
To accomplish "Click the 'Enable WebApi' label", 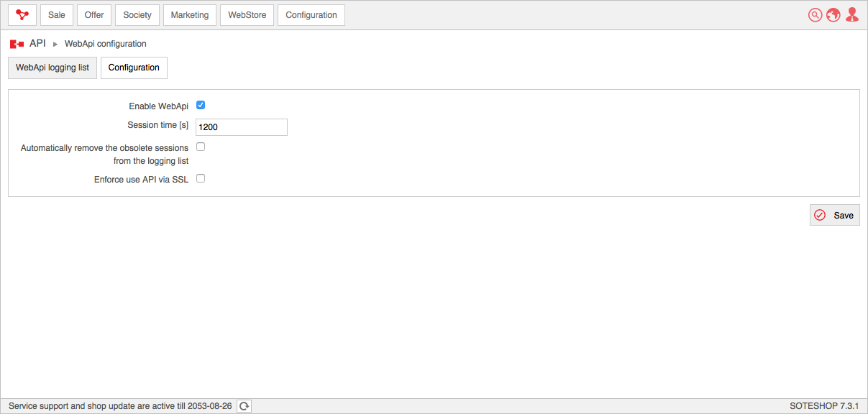I will 159,106.
